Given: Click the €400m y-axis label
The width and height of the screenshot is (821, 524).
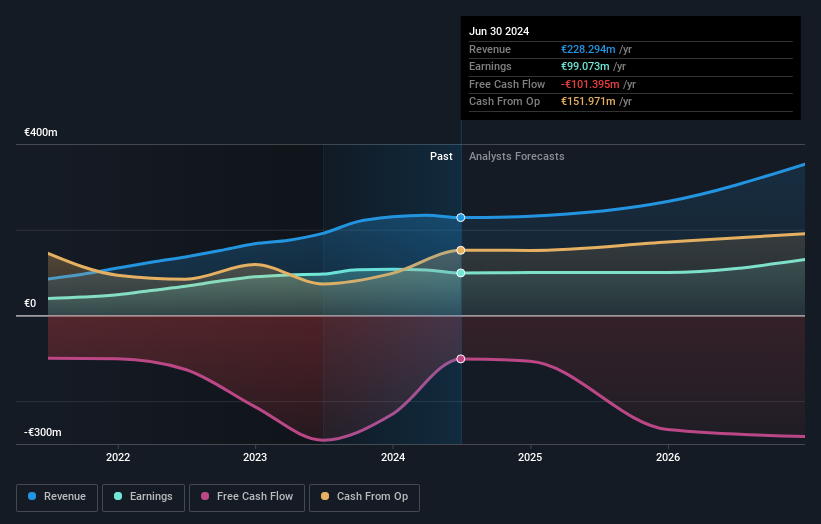Looking at the screenshot, I should tap(41, 132).
